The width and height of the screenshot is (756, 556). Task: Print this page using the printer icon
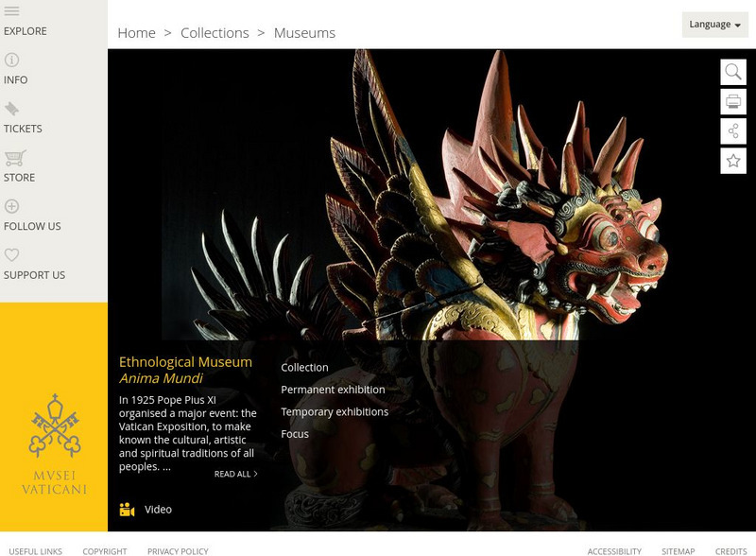coord(733,101)
